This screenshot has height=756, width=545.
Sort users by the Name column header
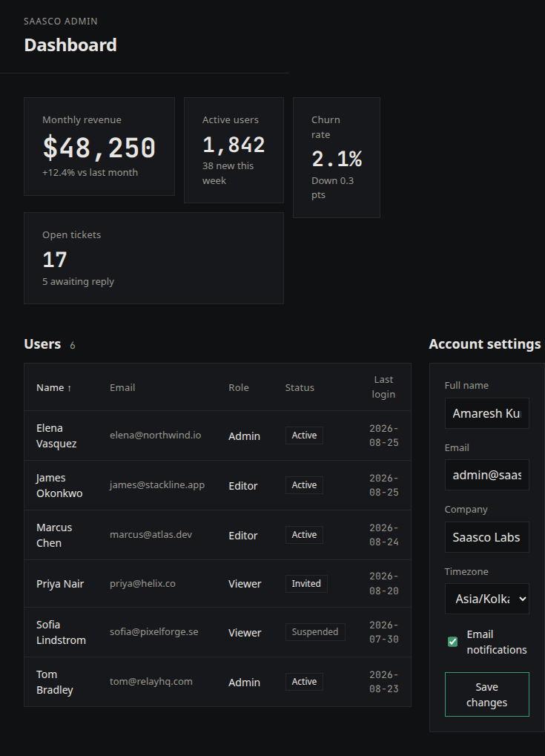[54, 387]
